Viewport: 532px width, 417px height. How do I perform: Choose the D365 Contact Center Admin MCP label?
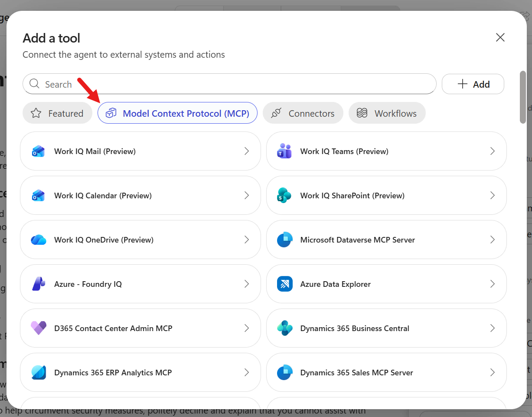coord(113,328)
